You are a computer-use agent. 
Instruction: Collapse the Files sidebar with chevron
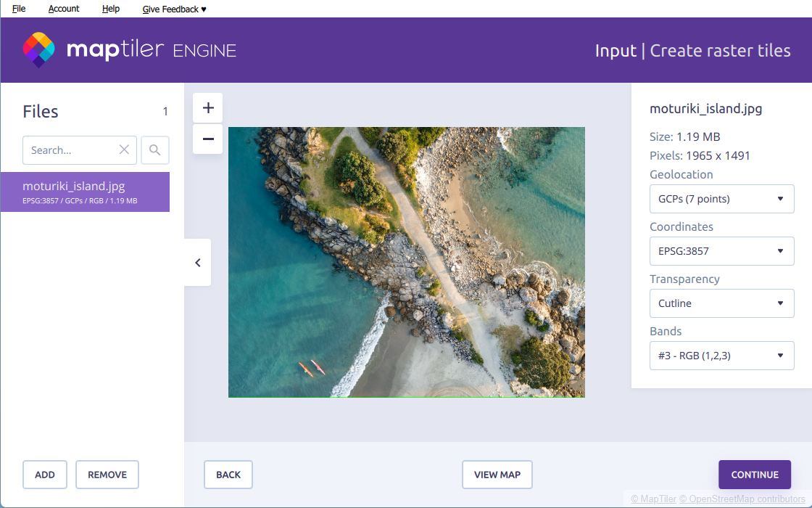[198, 263]
